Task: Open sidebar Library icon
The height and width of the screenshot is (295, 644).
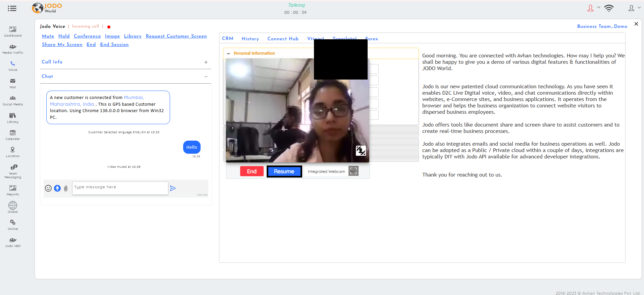Action: 13,118
